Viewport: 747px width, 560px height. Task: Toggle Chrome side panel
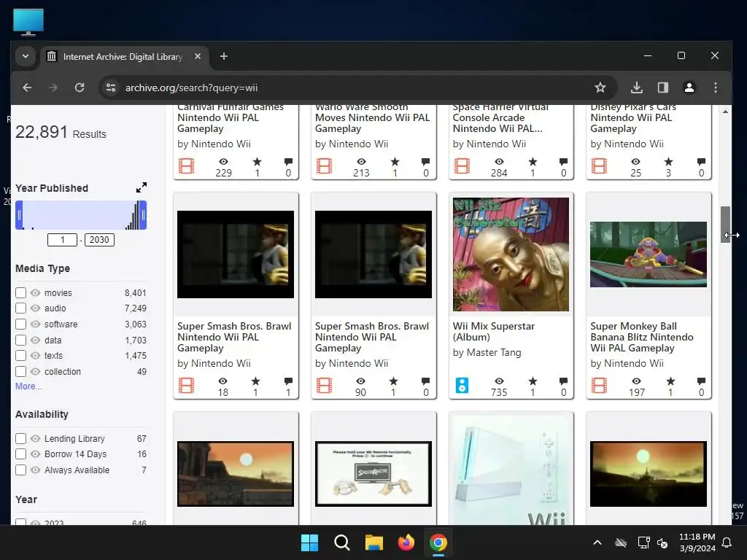pos(662,87)
